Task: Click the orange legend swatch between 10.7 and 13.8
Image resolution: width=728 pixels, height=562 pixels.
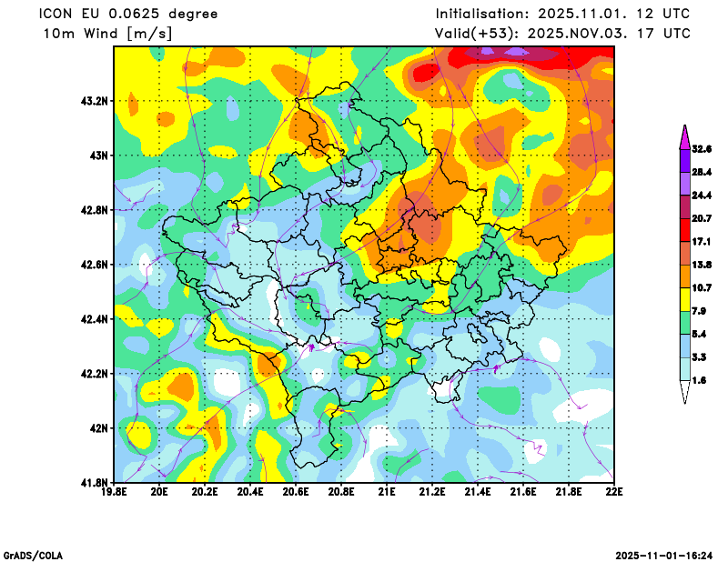Action: tap(684, 276)
